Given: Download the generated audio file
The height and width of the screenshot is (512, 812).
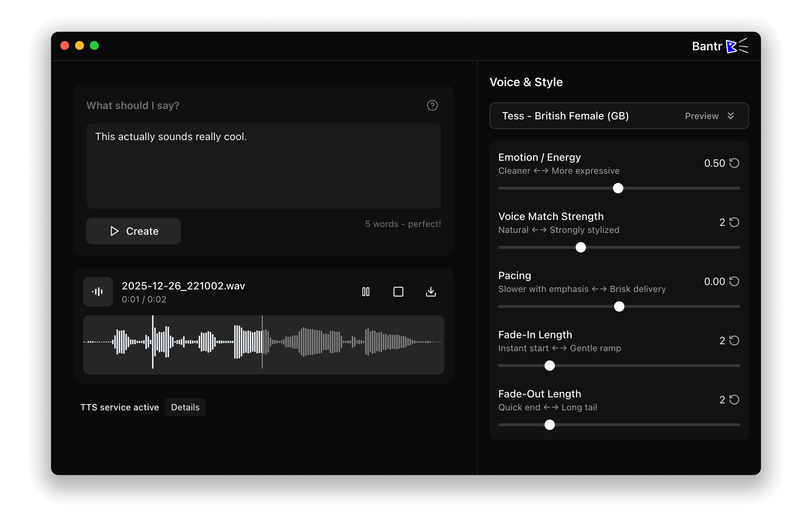Looking at the screenshot, I should click(x=430, y=291).
